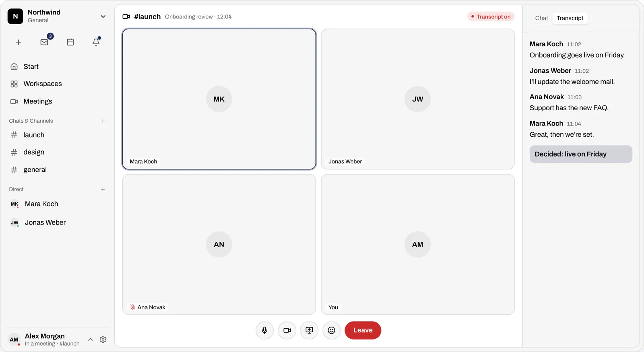Click the video camera icon beside #launch
Viewport: 644px width, 352px height.
[x=126, y=16]
